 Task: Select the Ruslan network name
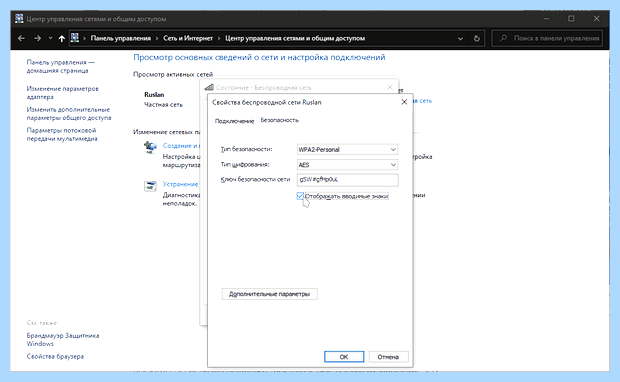(154, 95)
